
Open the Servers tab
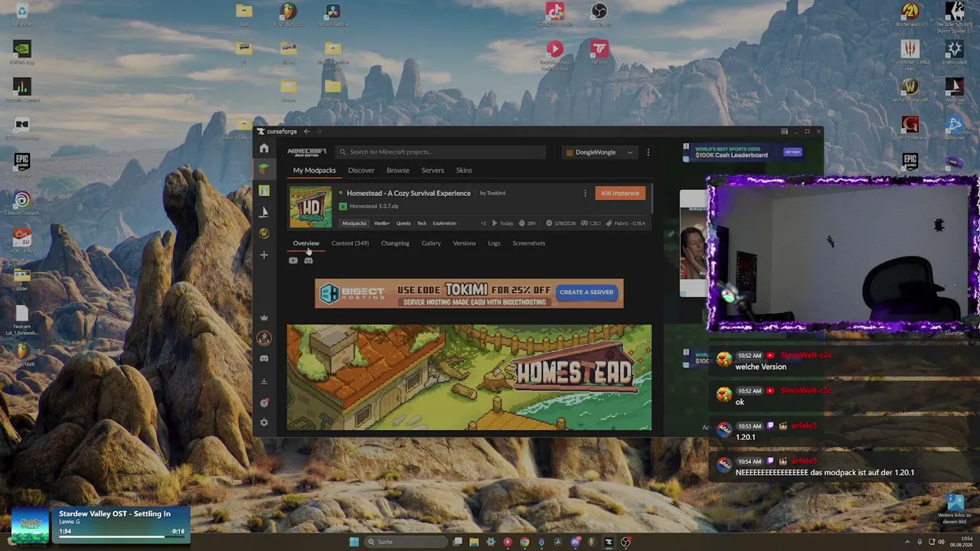(x=433, y=171)
